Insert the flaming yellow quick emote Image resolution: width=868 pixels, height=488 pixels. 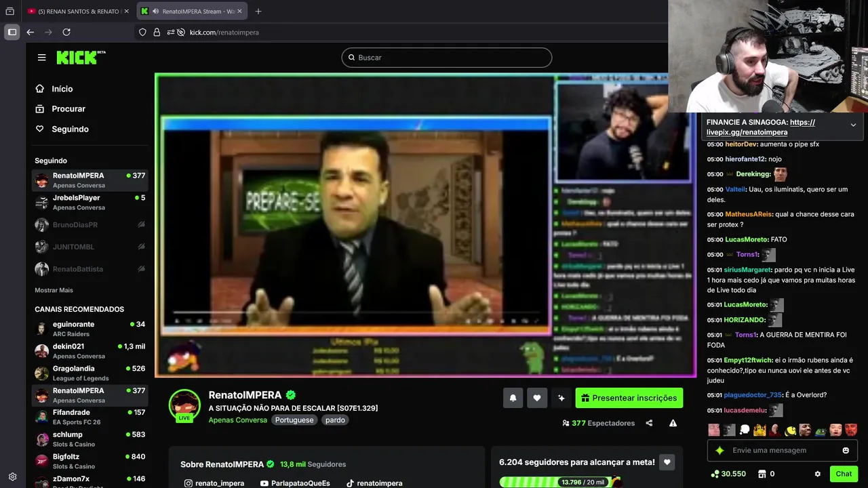click(x=759, y=430)
